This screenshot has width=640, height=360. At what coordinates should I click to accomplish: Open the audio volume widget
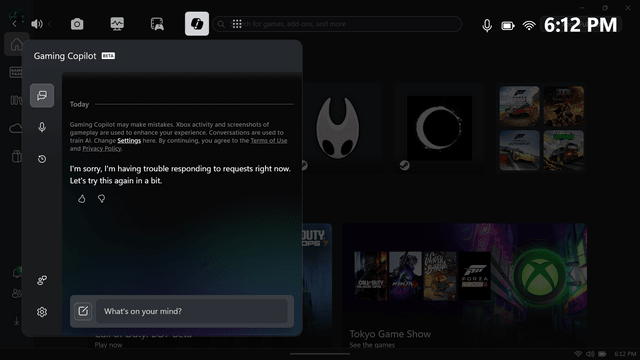[37, 24]
